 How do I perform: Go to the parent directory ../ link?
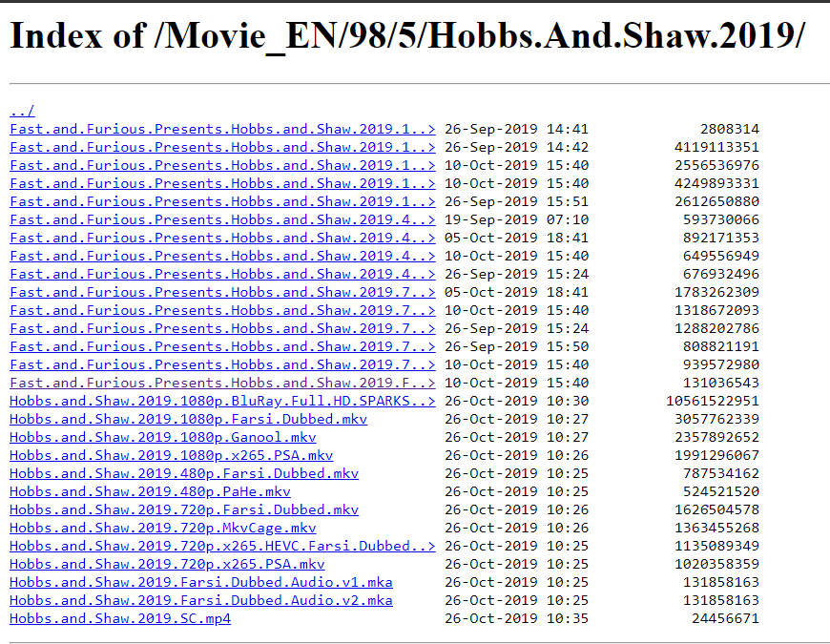coord(22,111)
